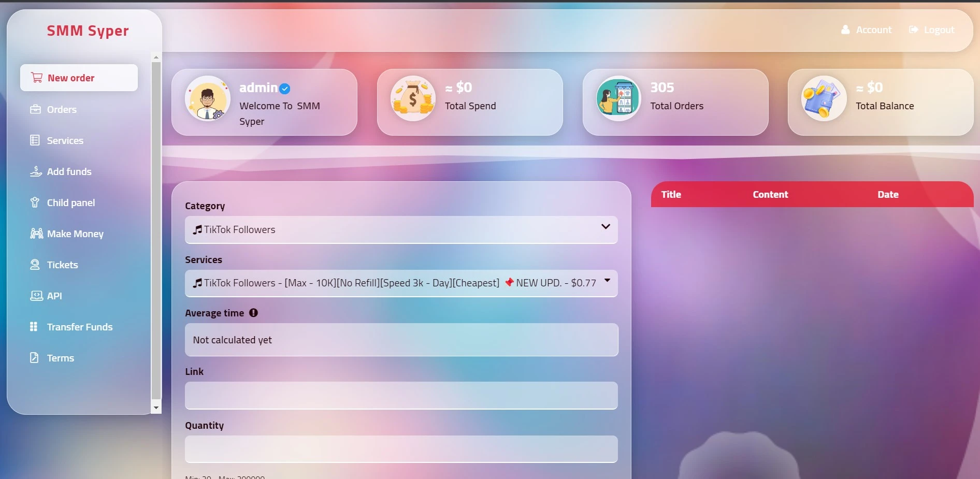Click the Add funds hand icon
The height and width of the screenshot is (479, 980).
tap(36, 171)
